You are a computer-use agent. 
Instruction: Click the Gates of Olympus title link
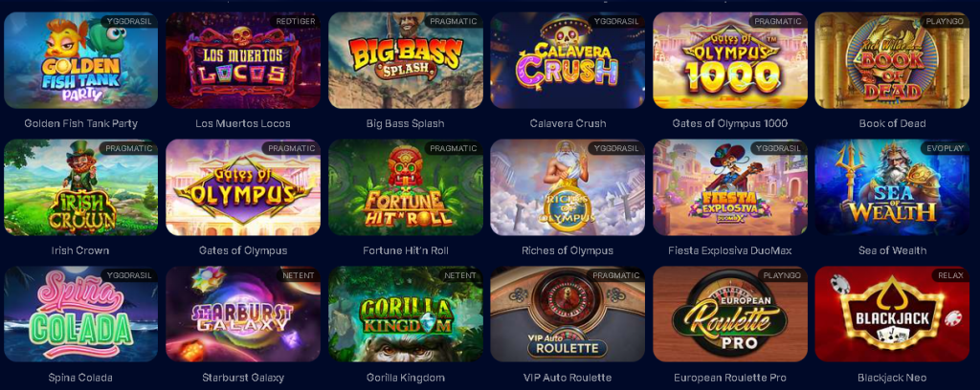(x=243, y=250)
